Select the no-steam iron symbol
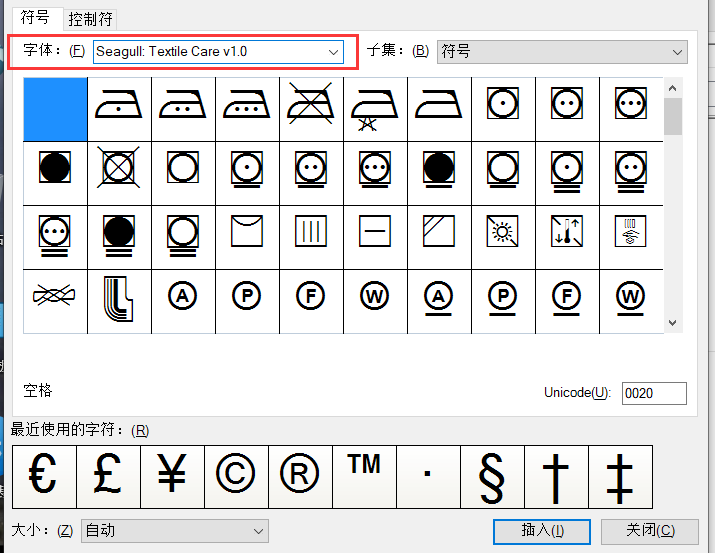 375,109
